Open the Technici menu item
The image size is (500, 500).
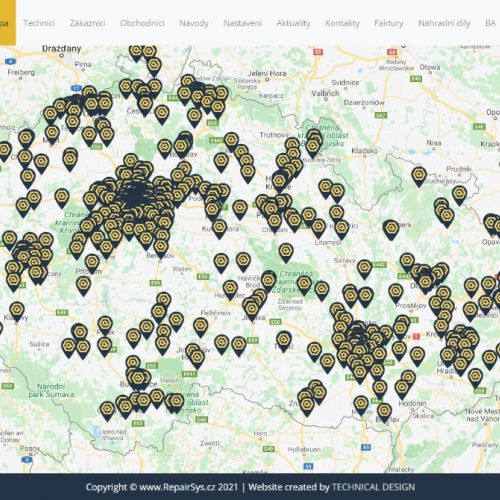coord(39,23)
